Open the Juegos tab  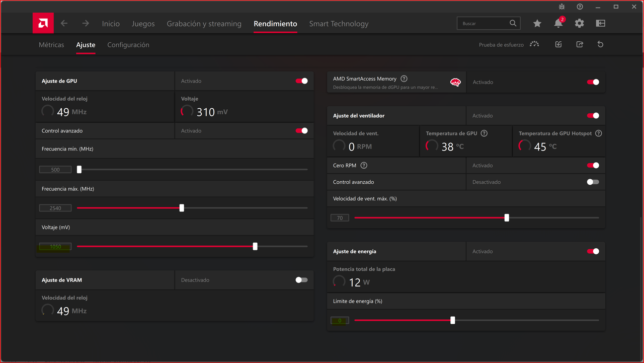(x=143, y=24)
